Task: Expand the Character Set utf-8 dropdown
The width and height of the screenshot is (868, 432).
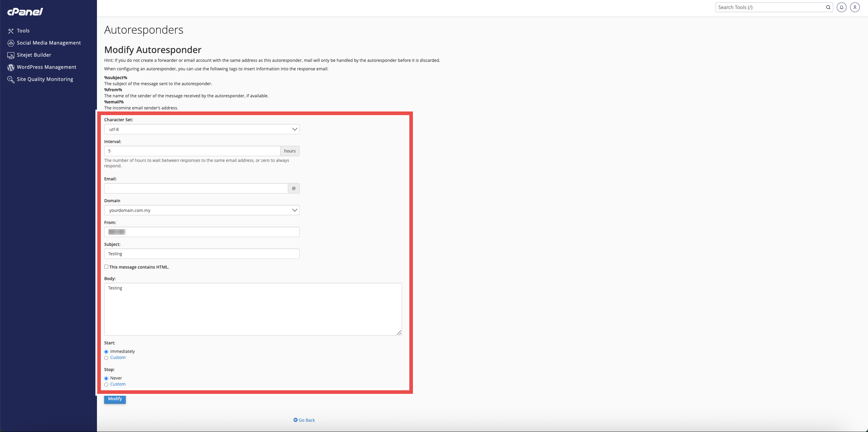Action: (201, 129)
